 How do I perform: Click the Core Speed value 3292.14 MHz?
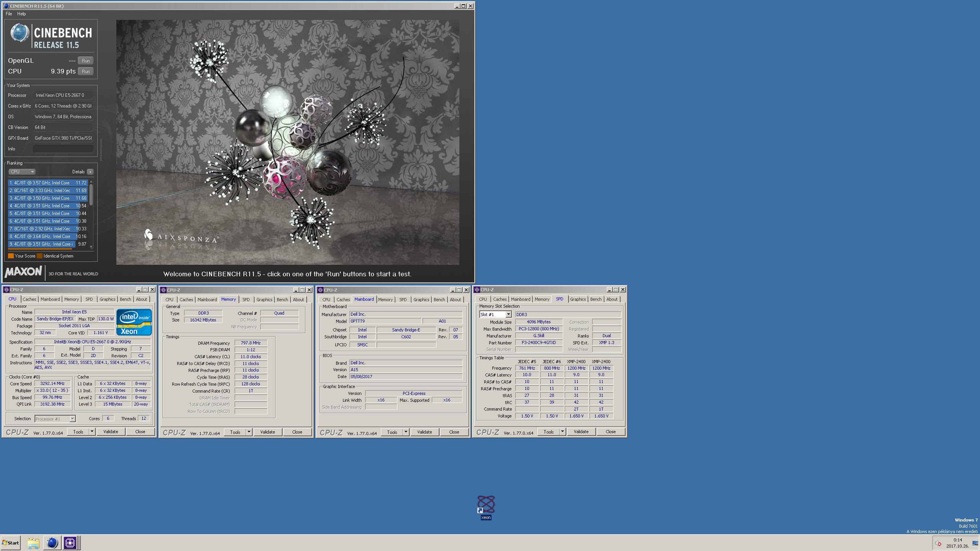point(52,383)
